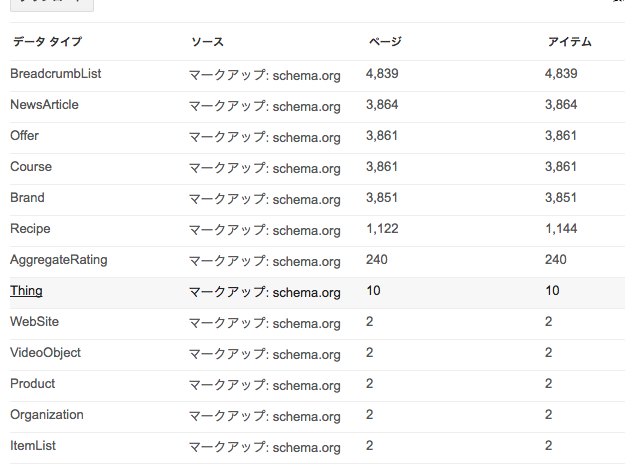The width and height of the screenshot is (625, 472).
Task: Select the Offer data type entry
Action: click(24, 136)
